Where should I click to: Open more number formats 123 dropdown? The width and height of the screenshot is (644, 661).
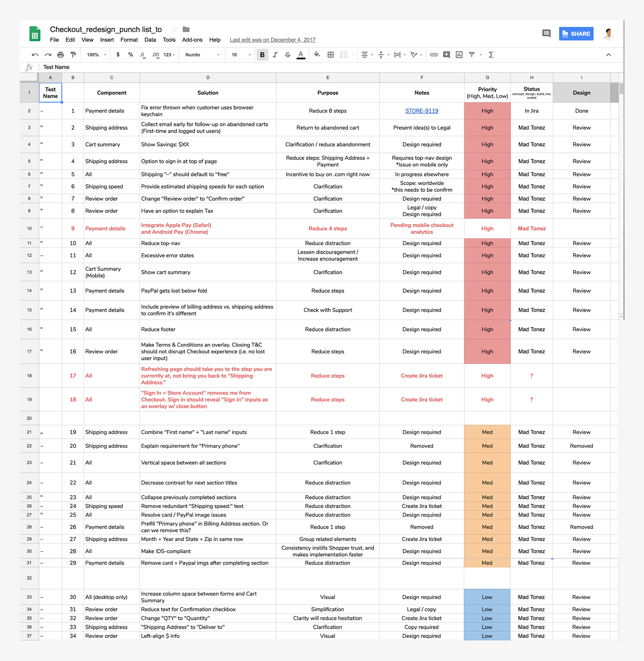pyautogui.click(x=169, y=55)
